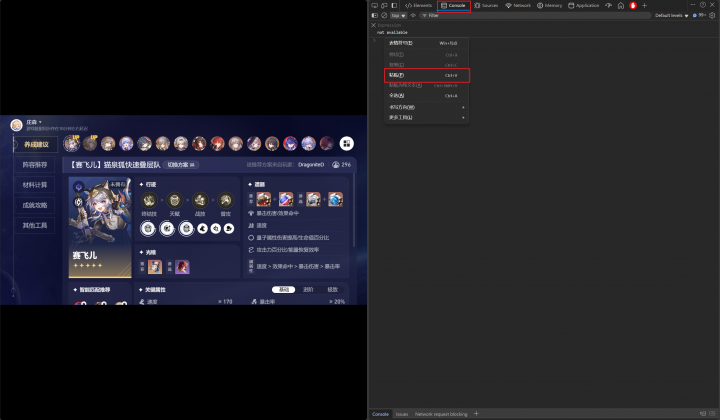Select the 养成建议 sidebar tab
720x420 pixels.
tap(36, 144)
